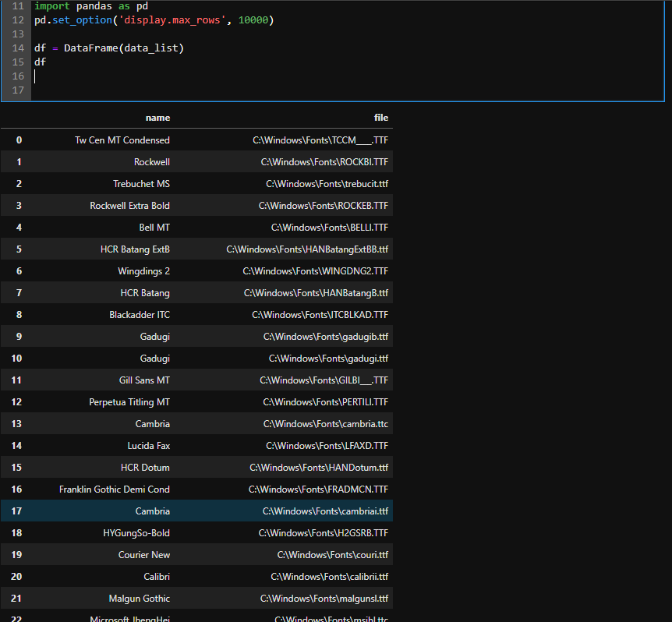Select path couri.ttf cell
The image size is (672, 622).
[333, 555]
